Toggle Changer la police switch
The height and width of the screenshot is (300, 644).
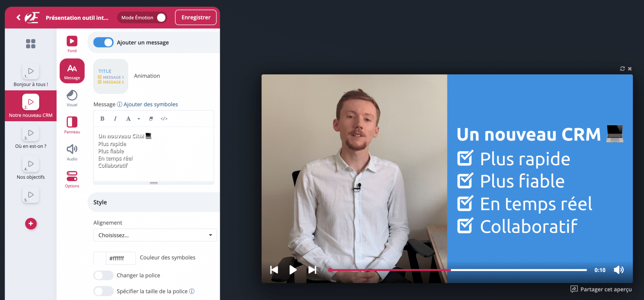click(x=103, y=275)
